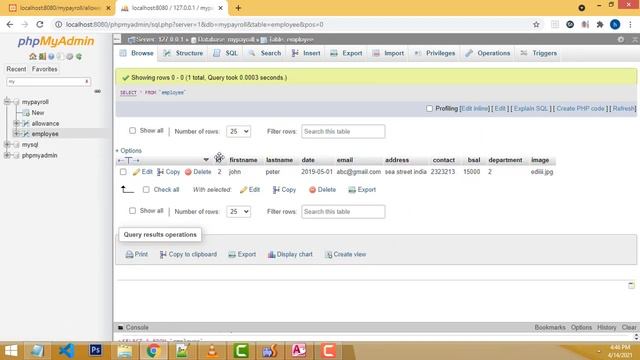Click upper Search this table field

pyautogui.click(x=343, y=131)
